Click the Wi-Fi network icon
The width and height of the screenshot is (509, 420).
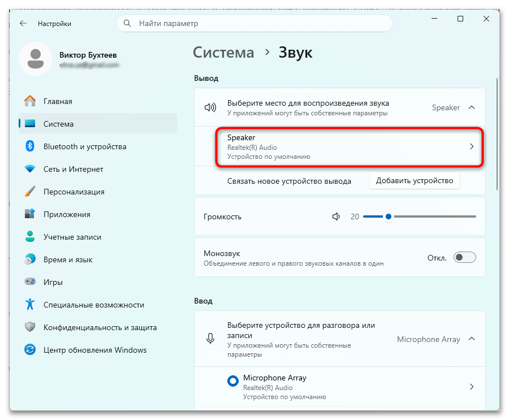[30, 169]
